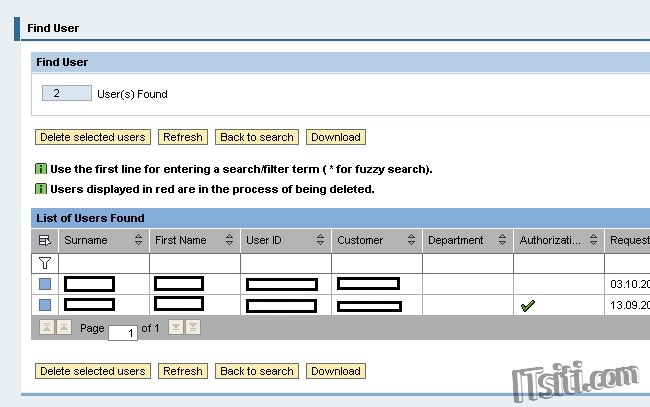Screen dimensions: 650x407
Task: Sort by Surname column arrows
Action: pyautogui.click(x=138, y=241)
